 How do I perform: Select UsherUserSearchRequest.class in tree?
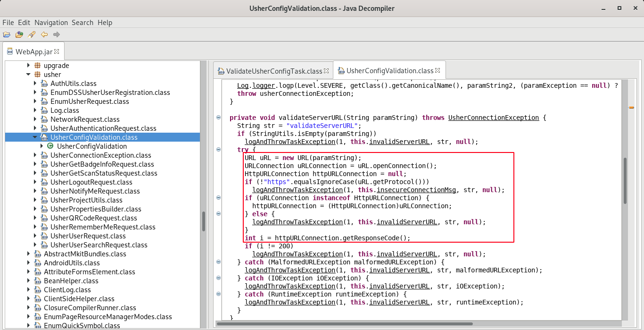[99, 245]
